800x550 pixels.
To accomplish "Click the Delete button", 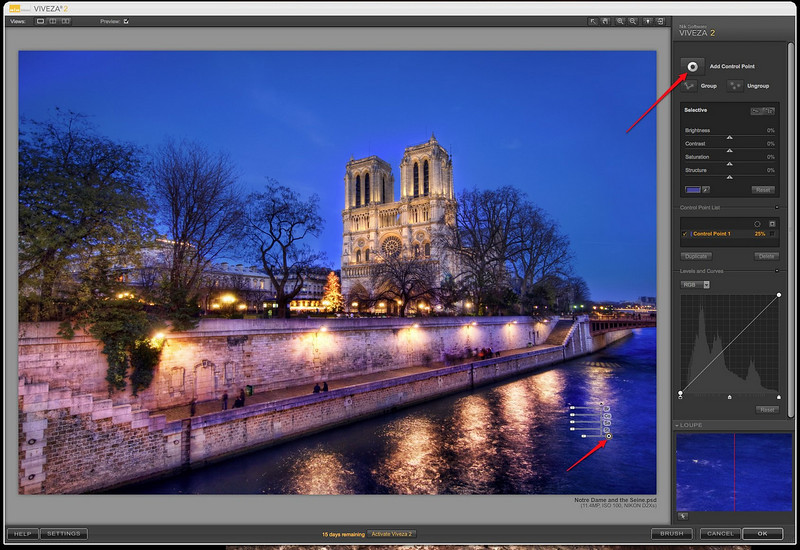I will pos(766,256).
